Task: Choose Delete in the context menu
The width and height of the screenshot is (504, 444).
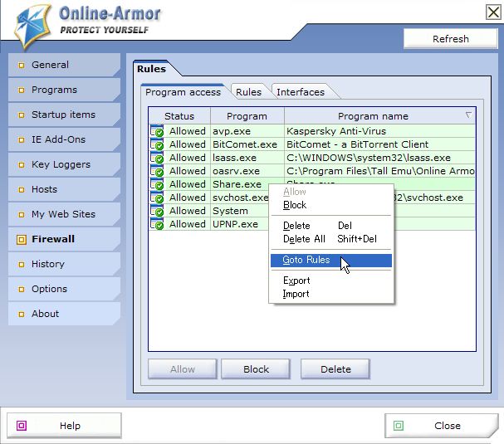Action: click(331, 226)
